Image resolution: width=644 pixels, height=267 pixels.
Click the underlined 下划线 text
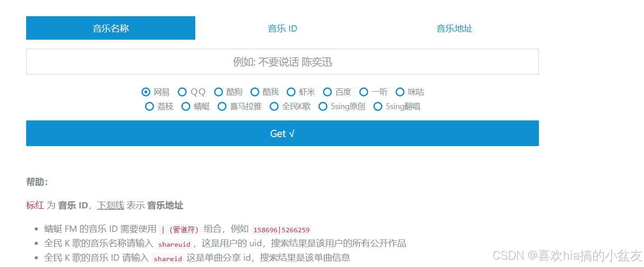[110, 206]
